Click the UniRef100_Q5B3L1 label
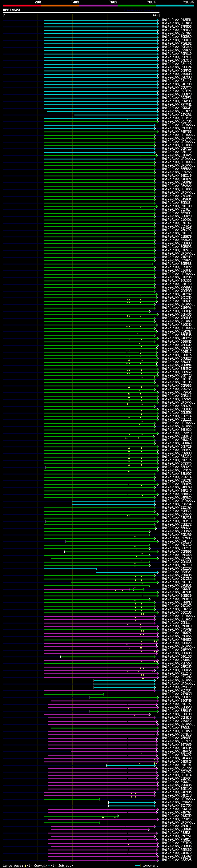This screenshot has height=868, width=197. click(x=176, y=396)
